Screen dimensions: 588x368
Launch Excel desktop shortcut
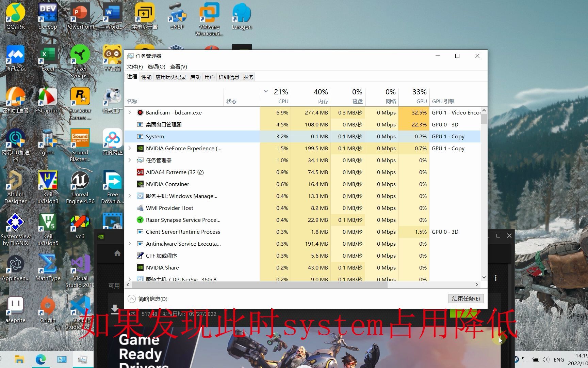pos(48,58)
